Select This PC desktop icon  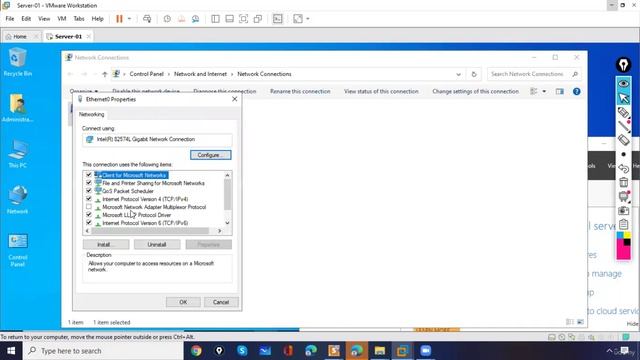[17, 154]
